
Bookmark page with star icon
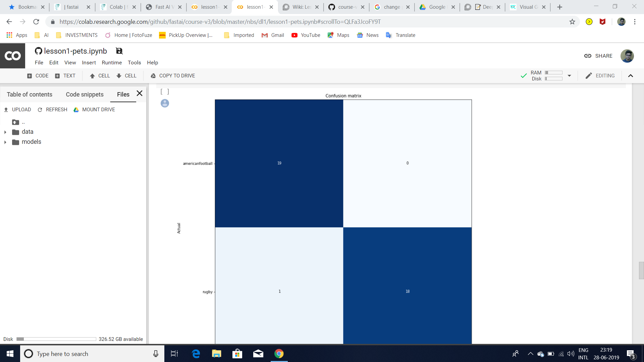click(x=572, y=22)
